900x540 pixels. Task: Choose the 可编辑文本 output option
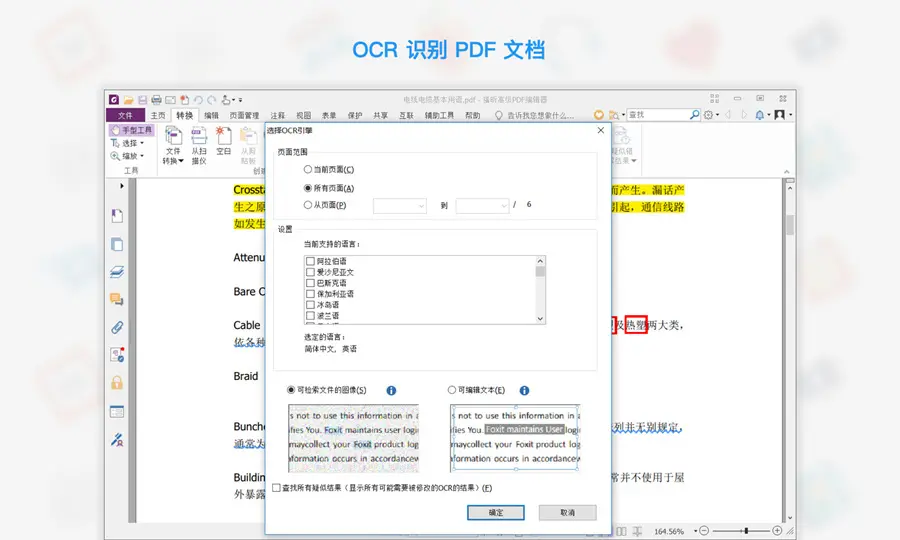453,390
